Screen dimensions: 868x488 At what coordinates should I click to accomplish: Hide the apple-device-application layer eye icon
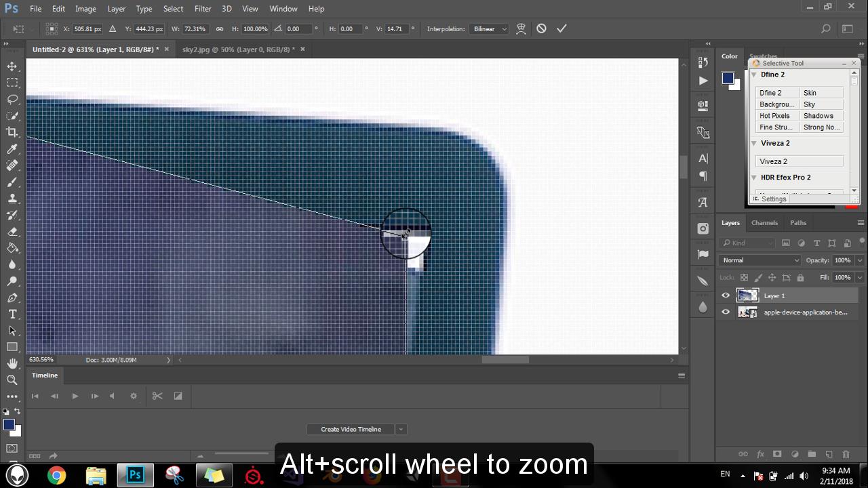pos(726,312)
